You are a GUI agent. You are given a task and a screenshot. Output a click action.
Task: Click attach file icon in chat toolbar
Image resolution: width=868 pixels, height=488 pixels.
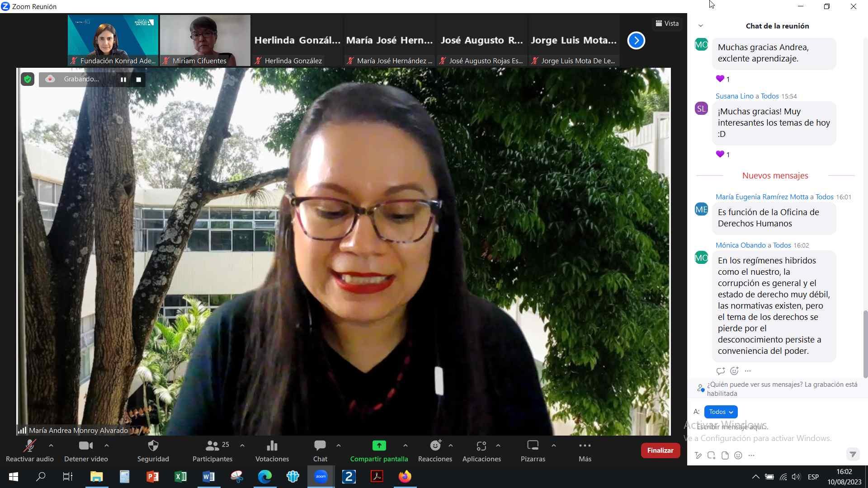(x=725, y=455)
